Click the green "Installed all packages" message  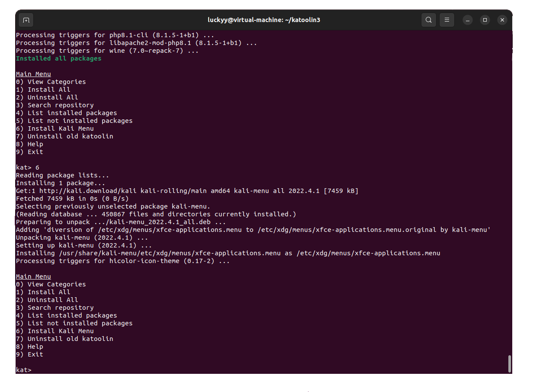[58, 58]
